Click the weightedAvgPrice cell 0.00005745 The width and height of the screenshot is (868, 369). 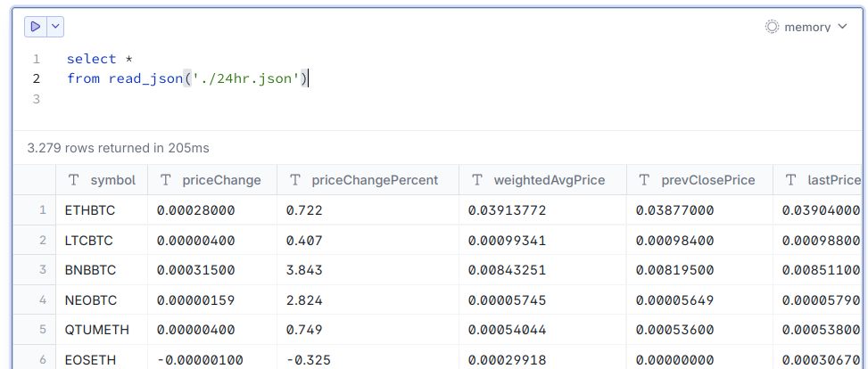pos(543,299)
